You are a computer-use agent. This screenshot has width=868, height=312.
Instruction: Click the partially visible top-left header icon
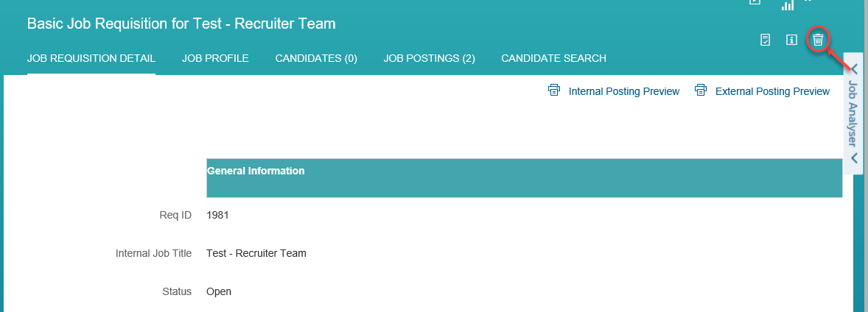point(755,1)
